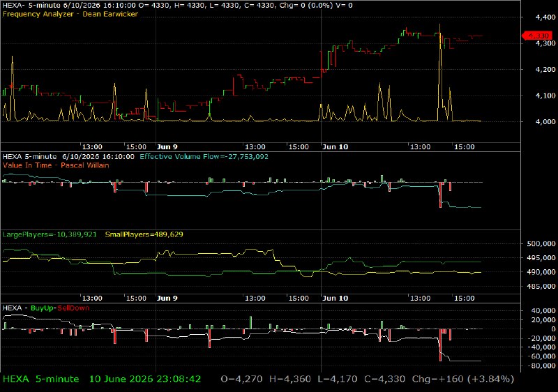Viewport: 558px width, 392px height.
Task: Click the 'C=4,330' close value in status bar
Action: coord(385,379)
